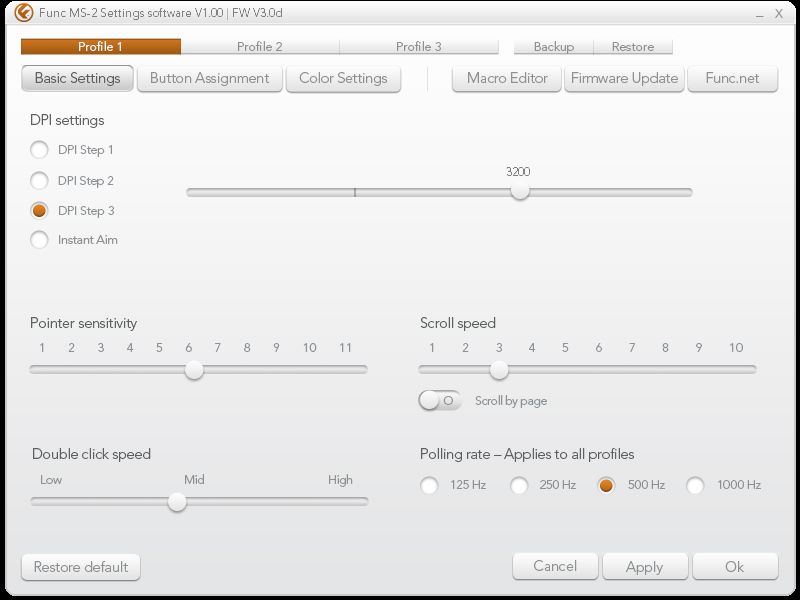This screenshot has height=600, width=800.
Task: Click the Backup button
Action: click(x=554, y=46)
